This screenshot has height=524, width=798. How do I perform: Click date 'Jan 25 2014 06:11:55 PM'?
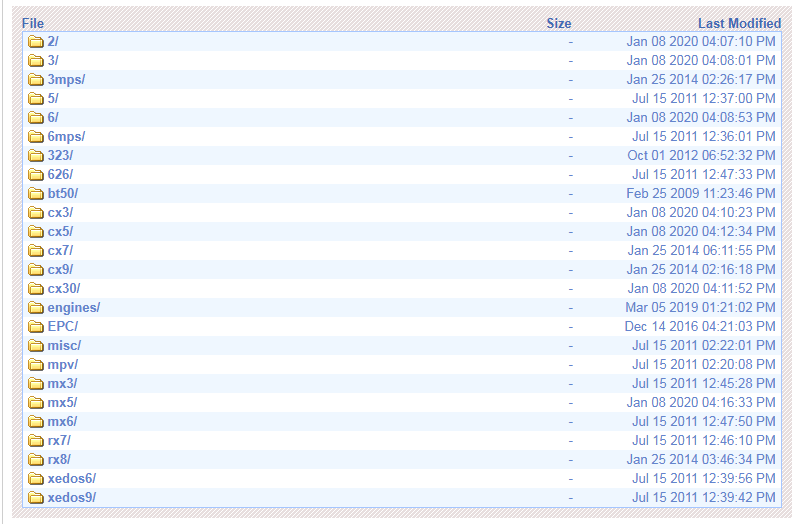[701, 251]
